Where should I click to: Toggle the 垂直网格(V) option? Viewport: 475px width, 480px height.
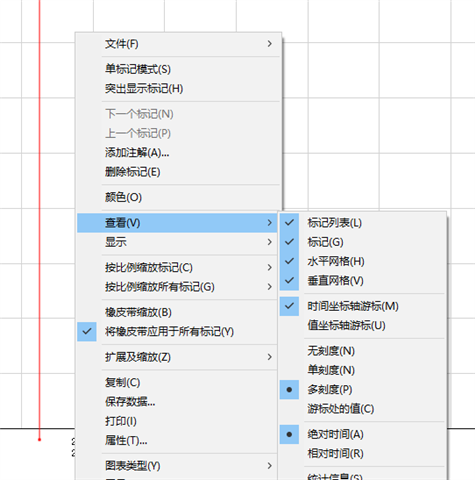pos(362,281)
